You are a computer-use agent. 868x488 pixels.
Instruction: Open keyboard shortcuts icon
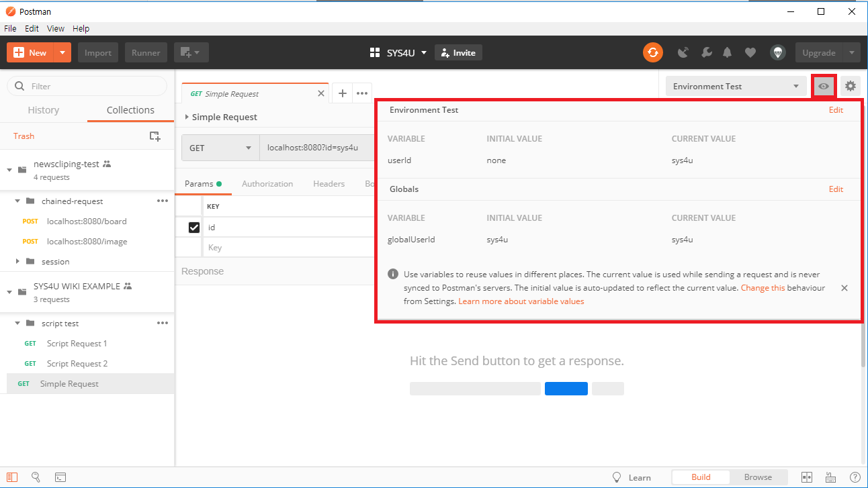point(831,477)
